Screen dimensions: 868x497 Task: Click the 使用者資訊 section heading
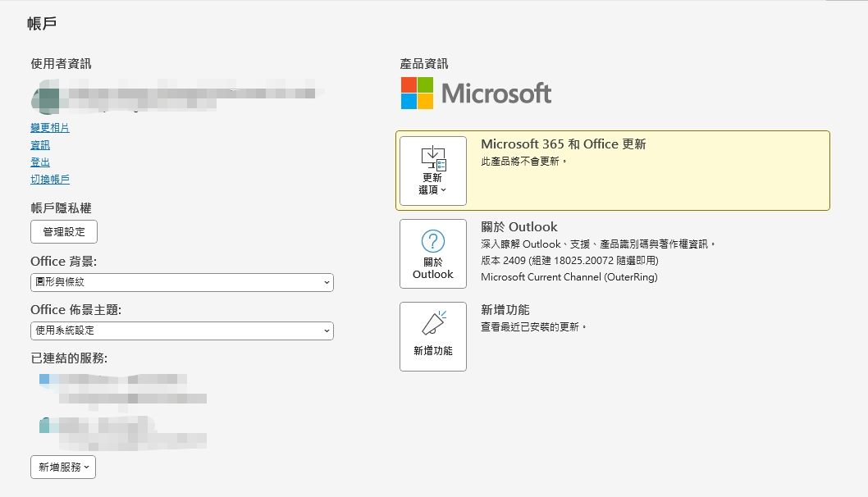[61, 64]
